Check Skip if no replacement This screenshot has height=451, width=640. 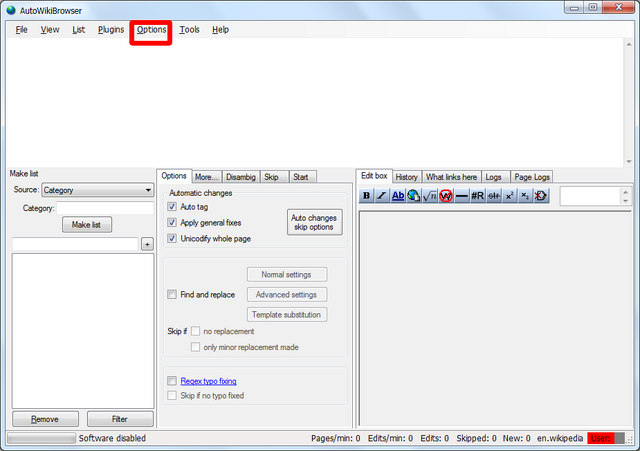pyautogui.click(x=196, y=331)
